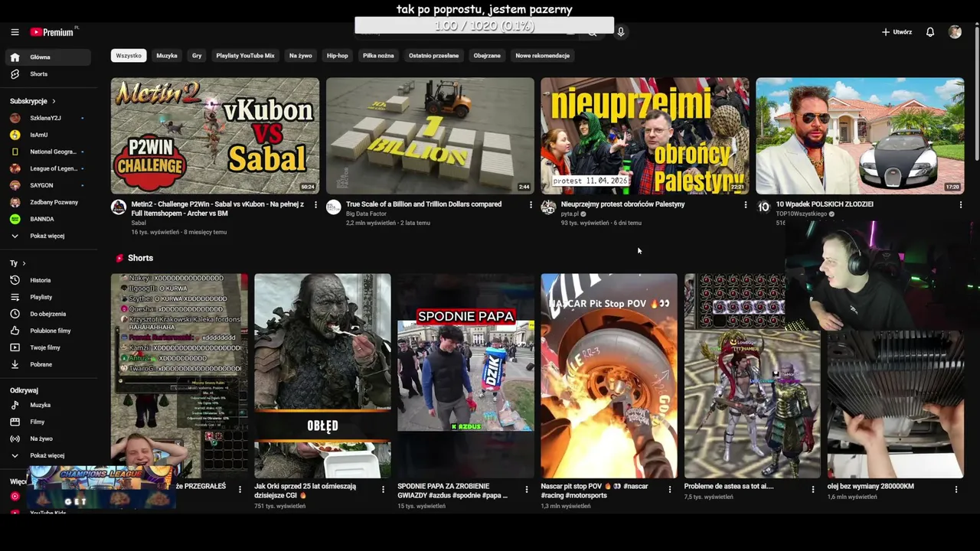Open Polubione filmy liked videos

tap(47, 331)
